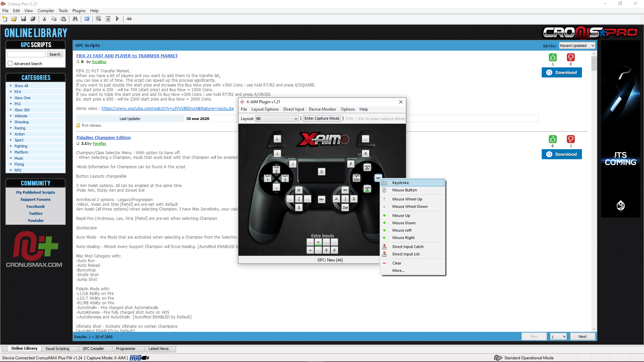Click the Direct Input Catch option
644x362 pixels.
[x=408, y=246]
